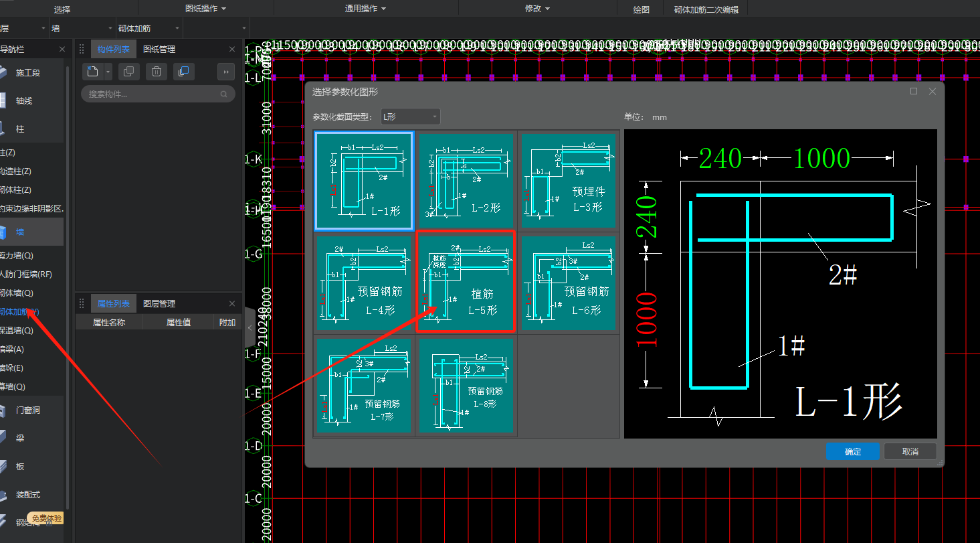Open the 图纸操作 menu
The width and height of the screenshot is (980, 543).
tap(205, 9)
